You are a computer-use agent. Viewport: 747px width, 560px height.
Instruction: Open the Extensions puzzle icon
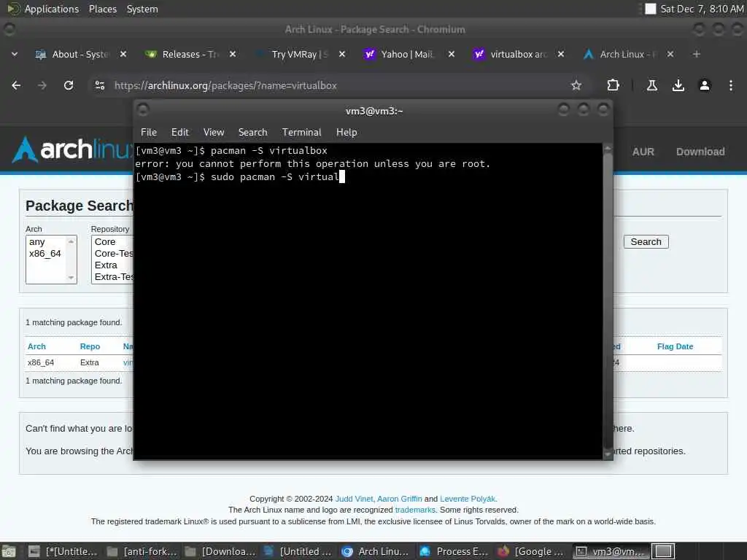(x=613, y=85)
